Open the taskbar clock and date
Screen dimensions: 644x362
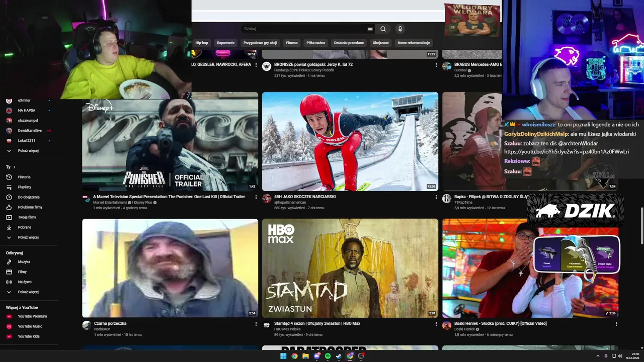tap(632, 356)
